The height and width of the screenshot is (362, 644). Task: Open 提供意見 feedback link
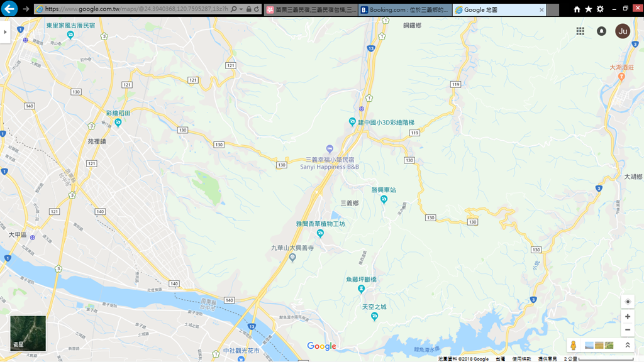548,359
